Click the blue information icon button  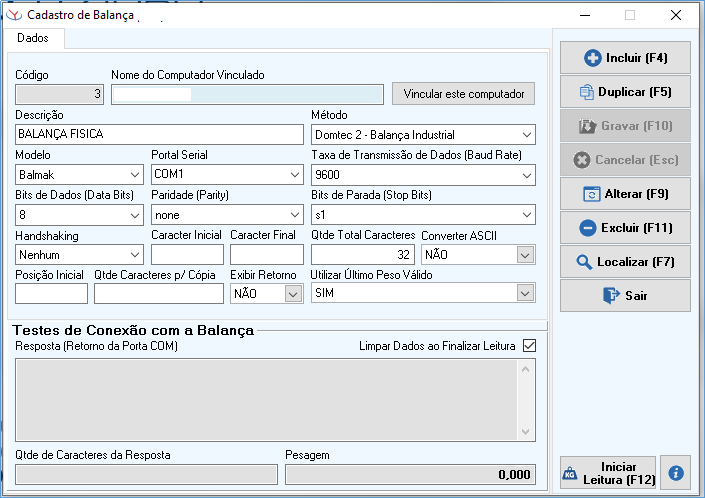click(676, 473)
